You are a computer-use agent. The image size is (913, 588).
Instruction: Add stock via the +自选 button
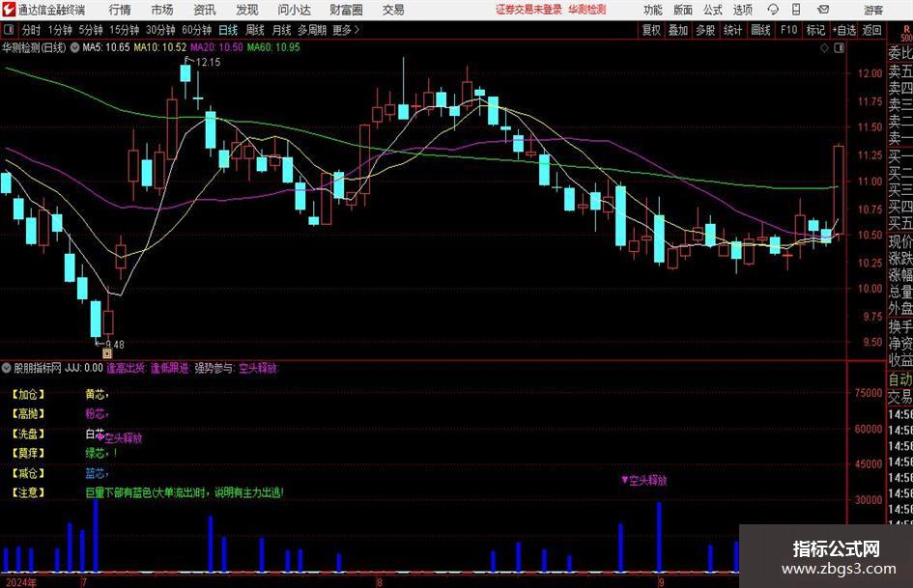[843, 30]
